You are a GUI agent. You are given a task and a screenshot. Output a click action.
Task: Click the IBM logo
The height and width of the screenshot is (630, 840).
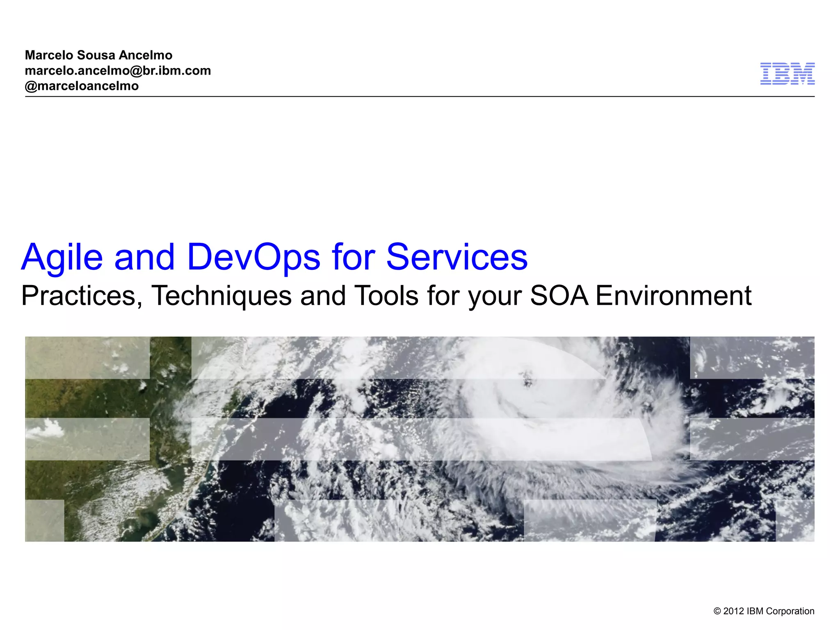click(x=787, y=74)
